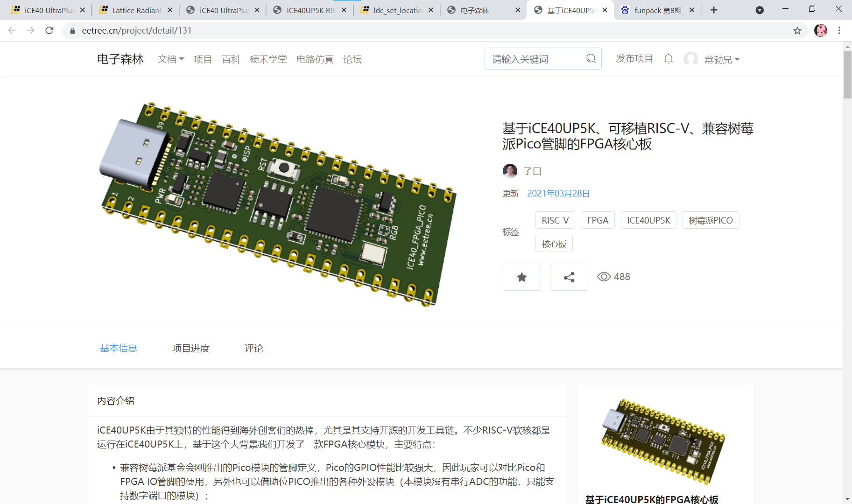Click the eye icon next to view count 488
Image resolution: width=852 pixels, height=504 pixels.
click(x=603, y=276)
